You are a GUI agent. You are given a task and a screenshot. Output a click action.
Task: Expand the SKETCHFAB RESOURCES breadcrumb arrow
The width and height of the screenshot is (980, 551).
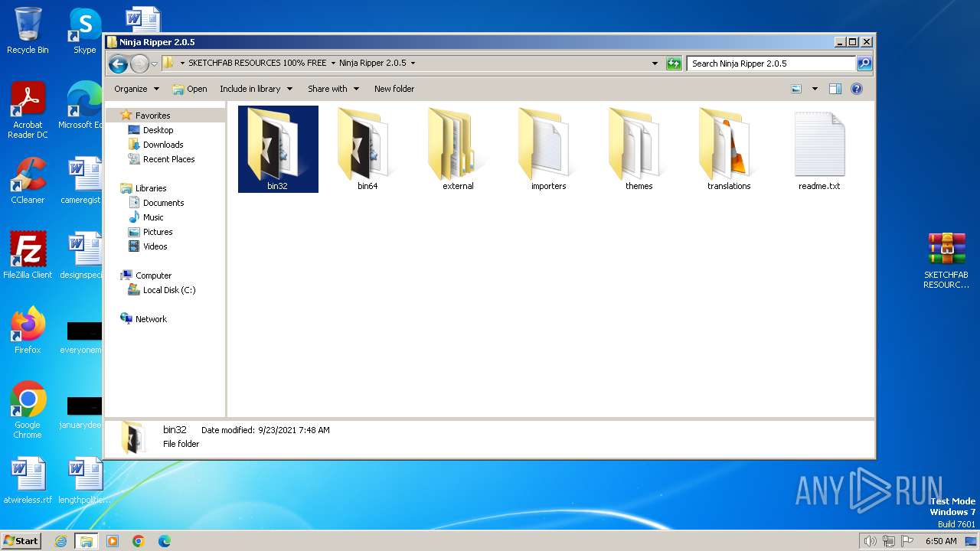tap(332, 64)
